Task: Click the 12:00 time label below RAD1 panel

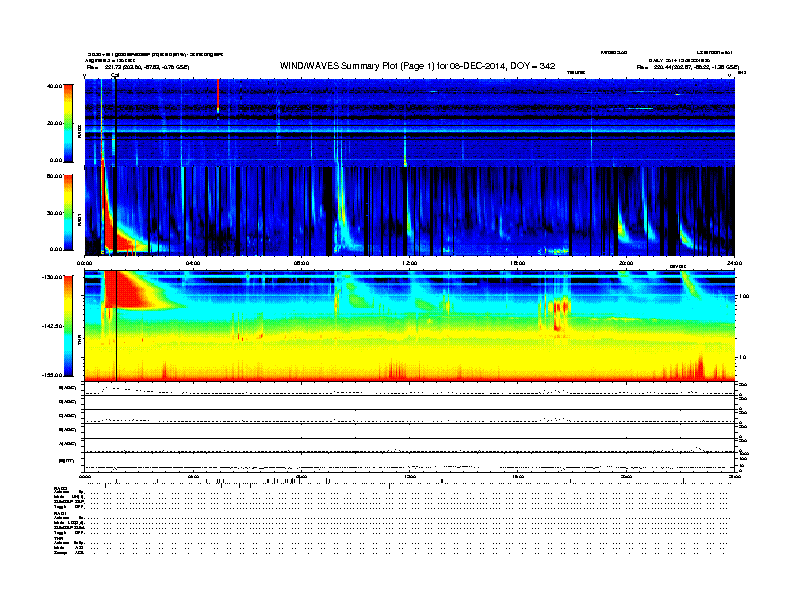Action: tap(409, 263)
